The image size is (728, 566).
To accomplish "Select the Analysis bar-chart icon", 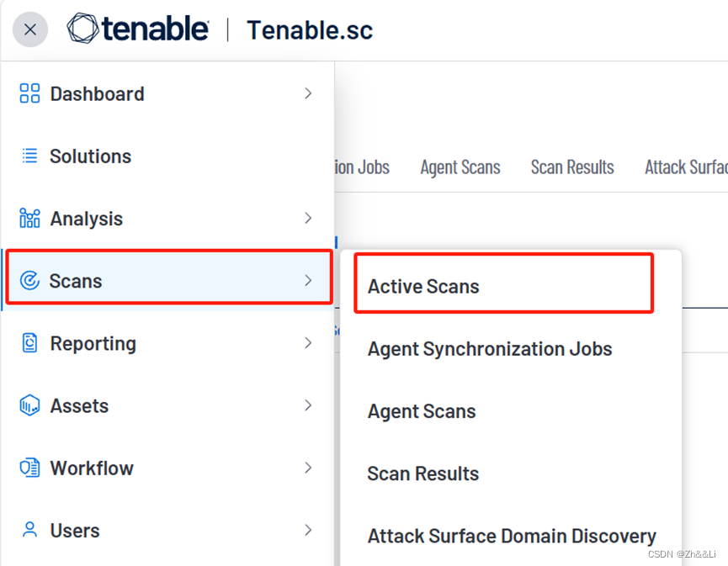I will coord(29,218).
